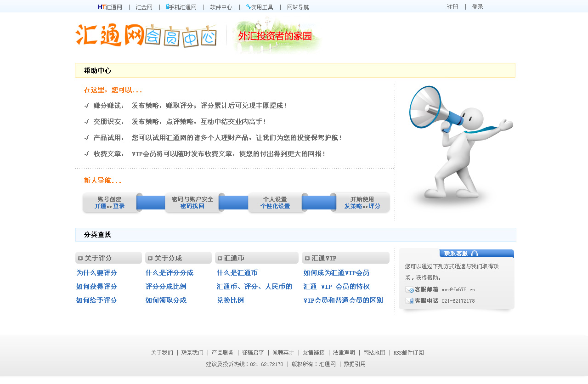Click the wrench icon beside 实用工具
This screenshot has height=384, width=588.
click(x=249, y=7)
